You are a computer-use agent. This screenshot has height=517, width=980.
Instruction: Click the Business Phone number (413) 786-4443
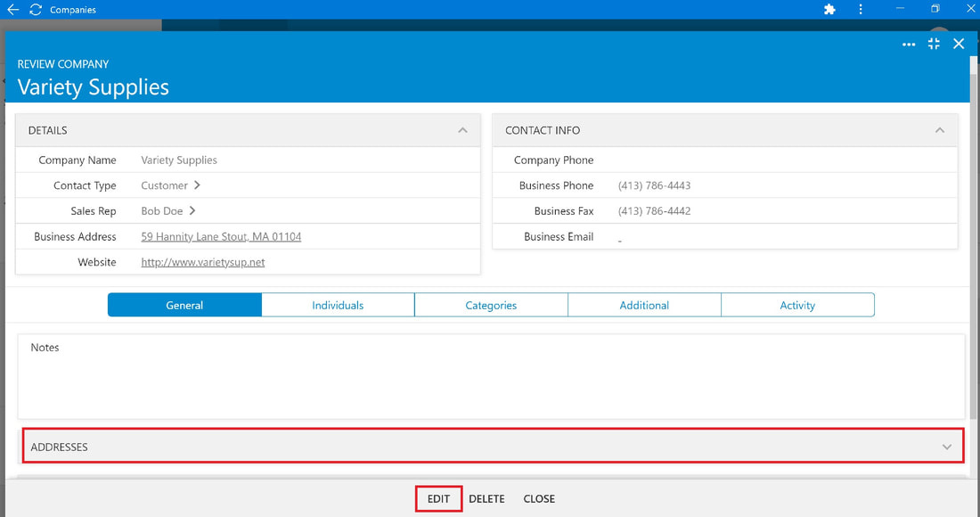[x=655, y=185]
